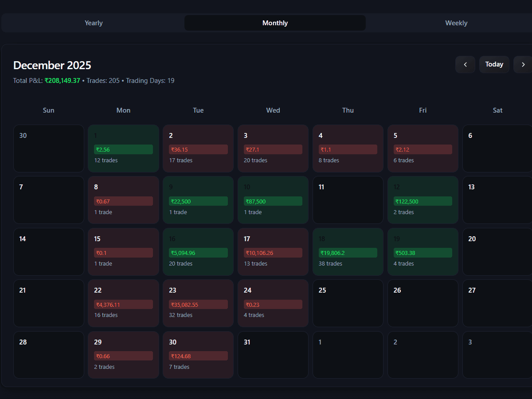Click the Total P&L value ₹208,149.37
Image resolution: width=532 pixels, height=399 pixels.
(x=62, y=81)
